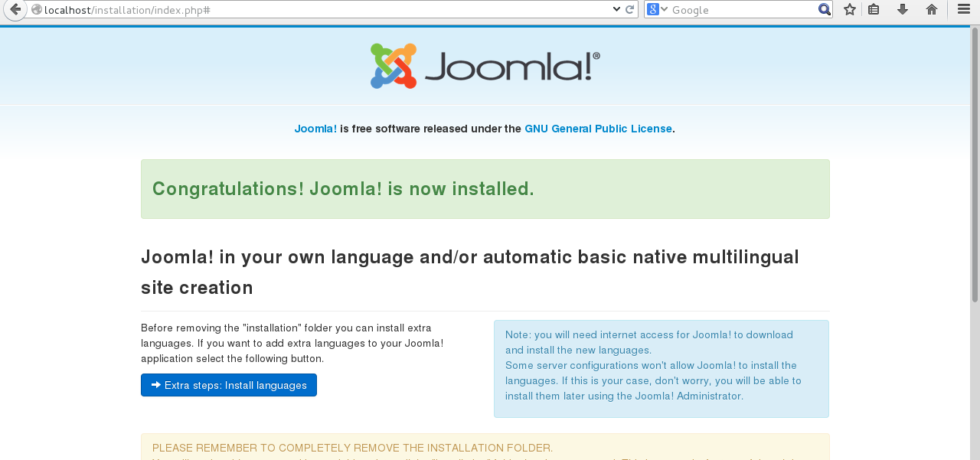
Task: Bookmark this page with the star icon
Action: 849,9
